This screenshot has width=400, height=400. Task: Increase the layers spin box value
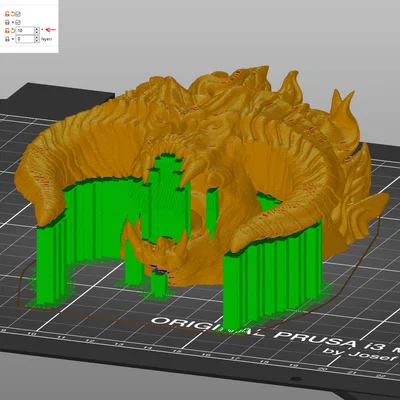click(37, 37)
